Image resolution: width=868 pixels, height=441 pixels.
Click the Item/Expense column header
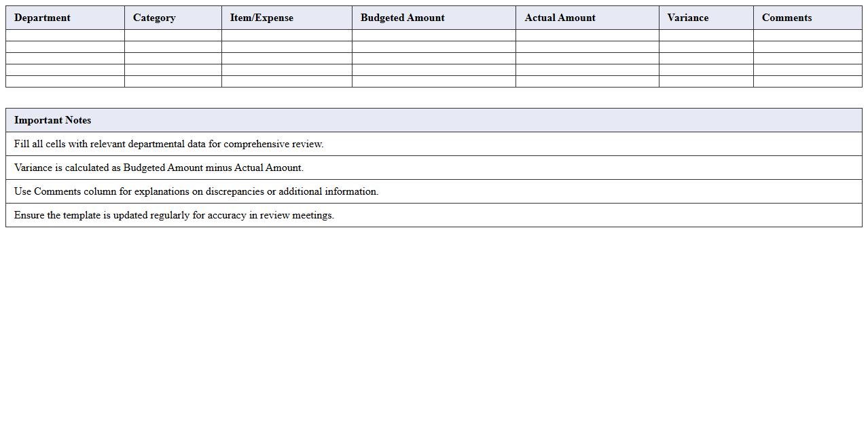[x=261, y=18]
